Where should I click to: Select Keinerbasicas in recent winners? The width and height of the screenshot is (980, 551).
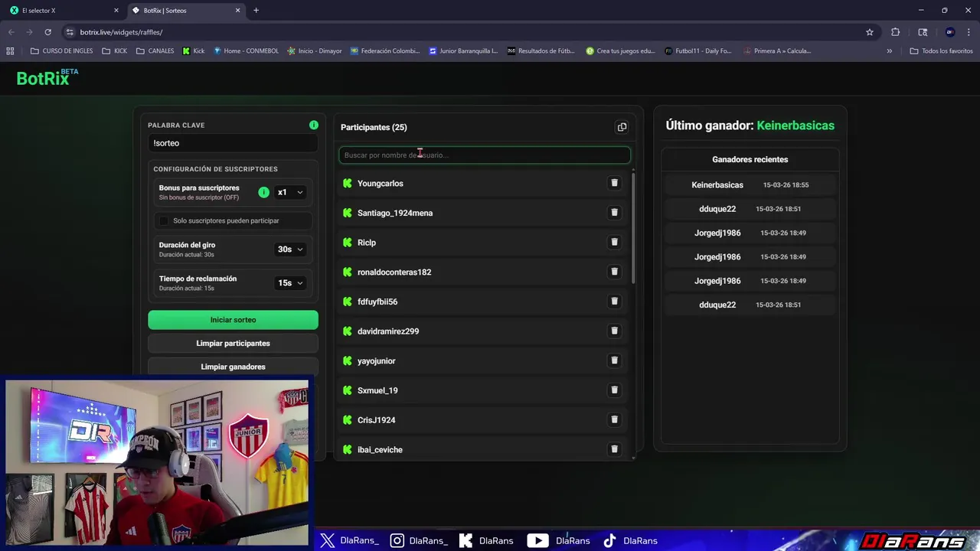click(717, 184)
